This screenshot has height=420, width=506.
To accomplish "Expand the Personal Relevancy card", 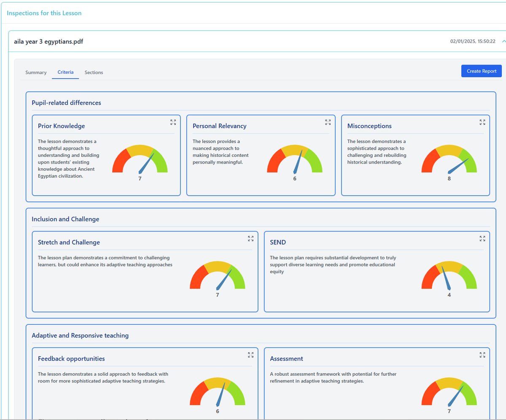I will click(328, 122).
